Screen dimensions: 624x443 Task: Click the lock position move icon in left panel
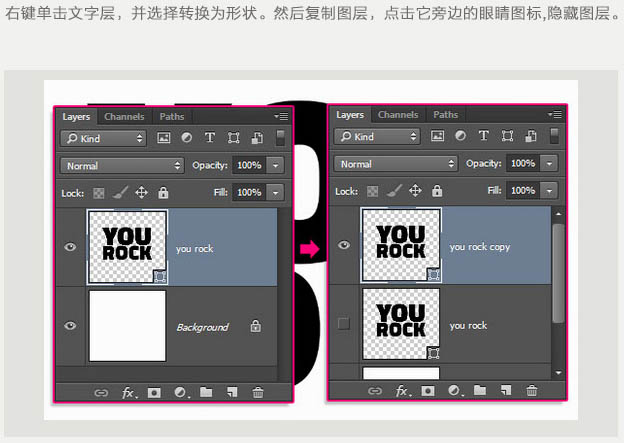pyautogui.click(x=141, y=192)
